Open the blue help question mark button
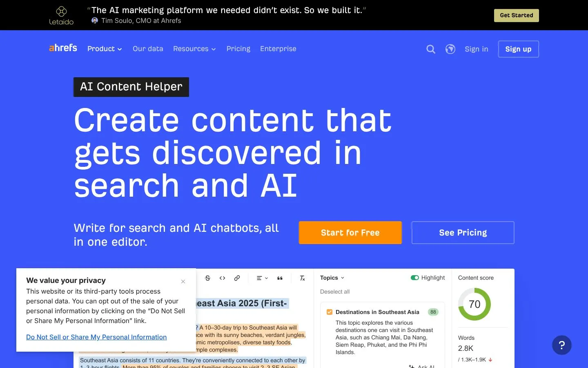 coord(562,345)
